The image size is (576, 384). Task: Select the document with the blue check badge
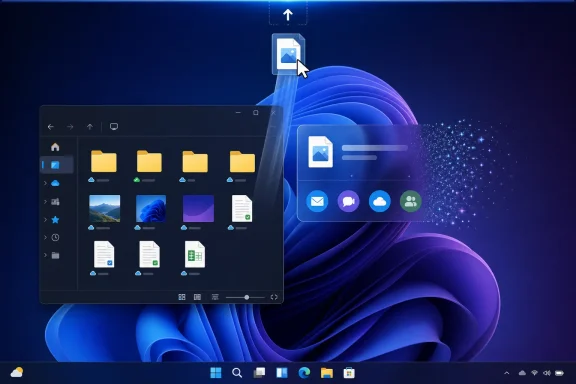pyautogui.click(x=104, y=254)
